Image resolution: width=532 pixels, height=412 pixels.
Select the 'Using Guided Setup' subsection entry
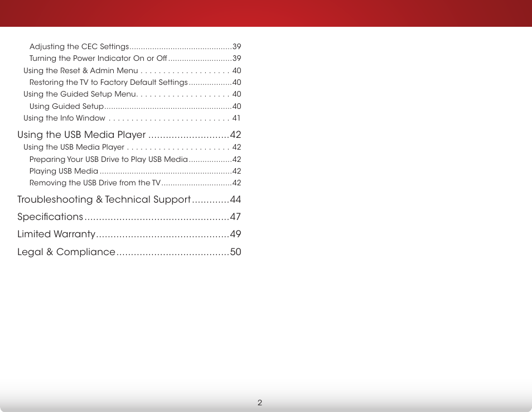click(135, 106)
